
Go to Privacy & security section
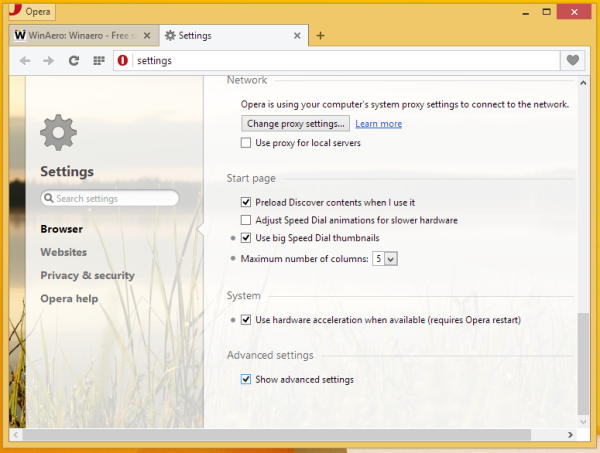[x=88, y=275]
